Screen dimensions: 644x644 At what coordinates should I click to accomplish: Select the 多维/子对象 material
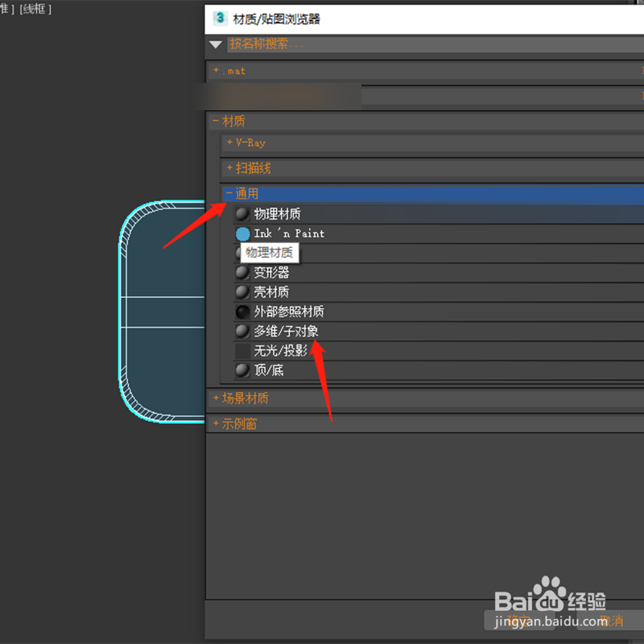(439, 331)
